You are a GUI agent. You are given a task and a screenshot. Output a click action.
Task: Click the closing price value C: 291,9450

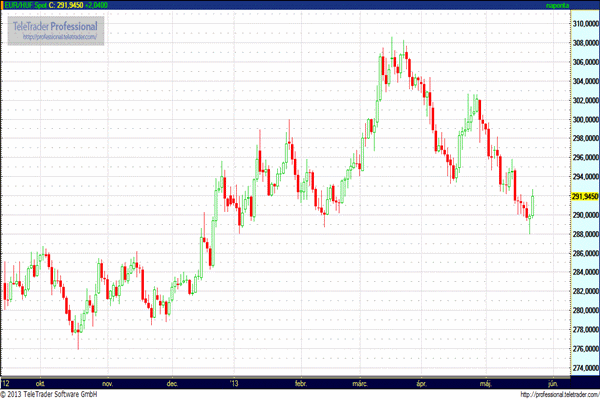click(66, 5)
